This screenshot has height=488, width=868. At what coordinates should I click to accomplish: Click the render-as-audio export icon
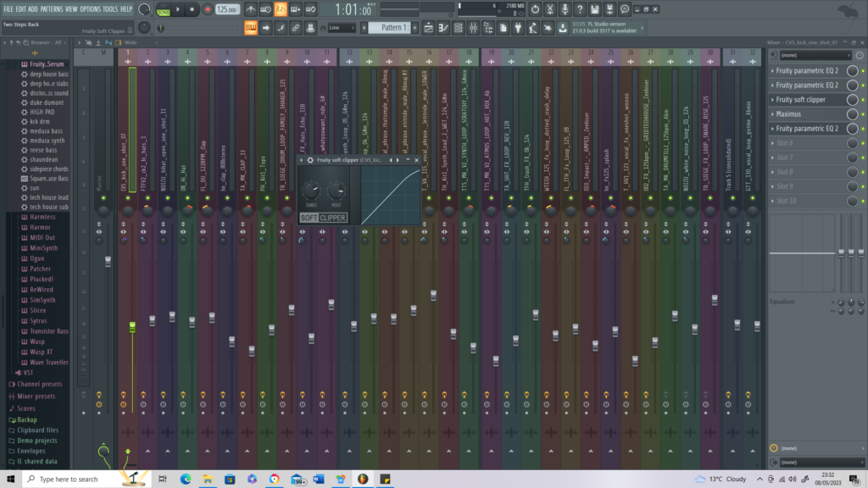pyautogui.click(x=609, y=9)
